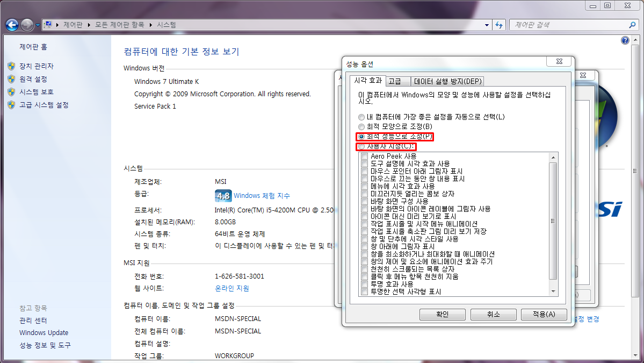Select 최적 모양으로 조정 radio
Screen dimensions: 644x363
tap(361, 126)
